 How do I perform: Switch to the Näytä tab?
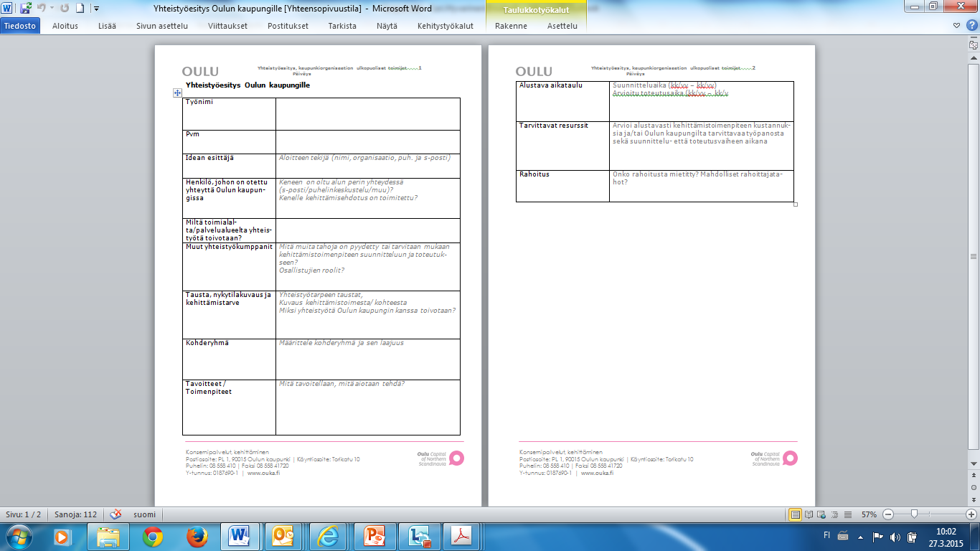387,26
